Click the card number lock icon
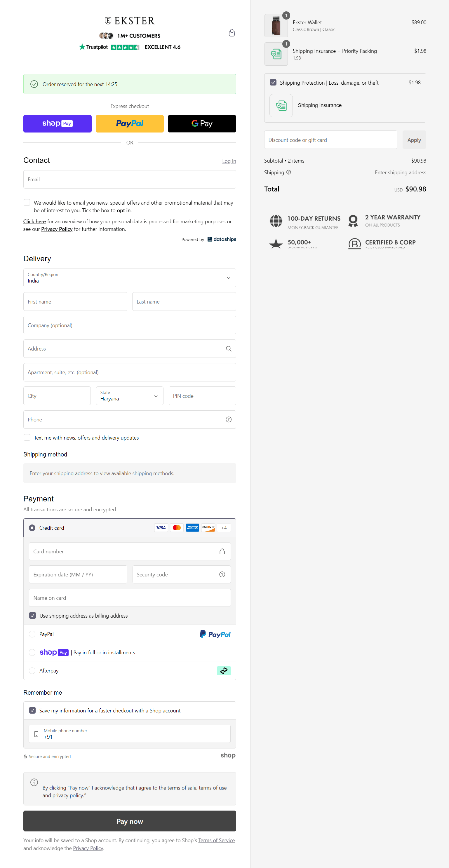Screen dimensions: 449x868 (x=222, y=551)
